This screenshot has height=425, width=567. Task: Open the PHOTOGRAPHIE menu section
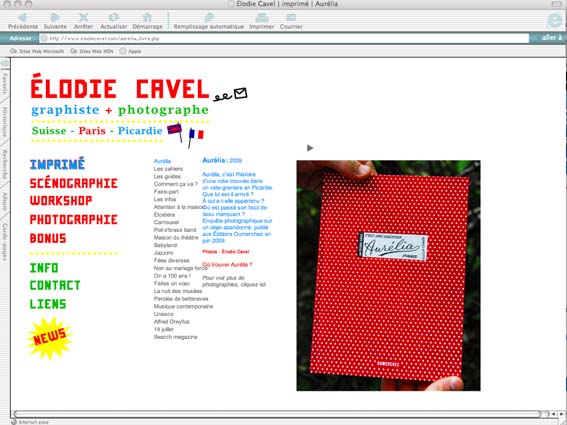pos(74,219)
